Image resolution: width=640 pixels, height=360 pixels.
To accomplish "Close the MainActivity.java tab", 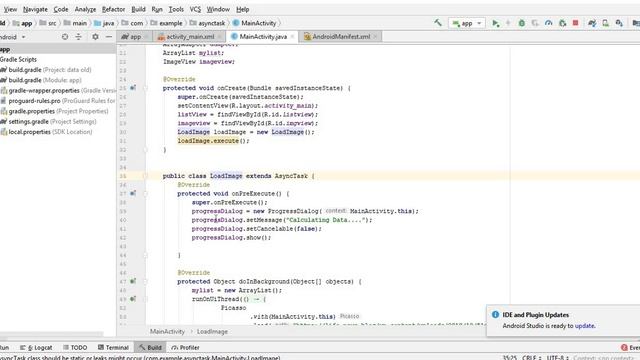I will pos(292,37).
